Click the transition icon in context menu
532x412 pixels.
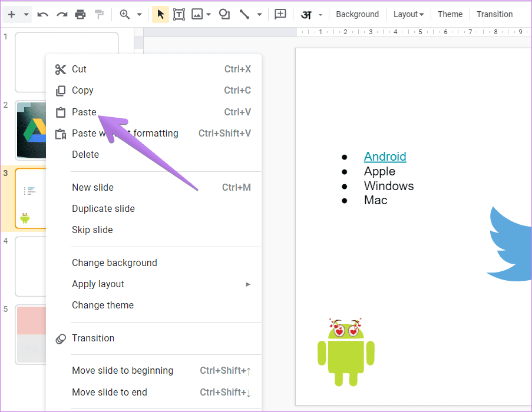tap(61, 339)
